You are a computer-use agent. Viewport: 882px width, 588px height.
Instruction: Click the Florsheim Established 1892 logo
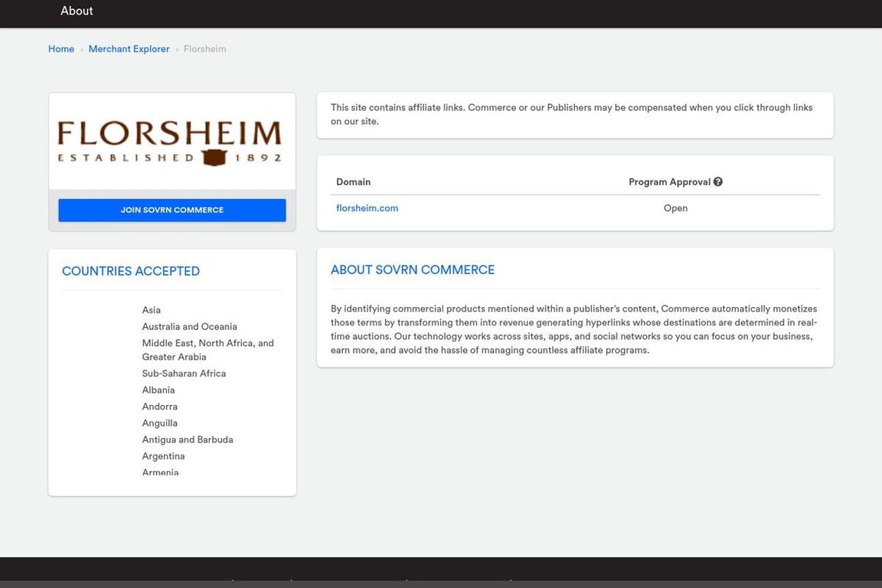[x=171, y=142]
